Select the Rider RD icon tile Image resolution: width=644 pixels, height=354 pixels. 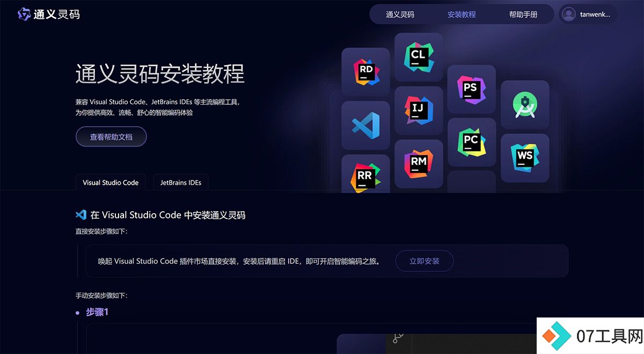(x=365, y=72)
